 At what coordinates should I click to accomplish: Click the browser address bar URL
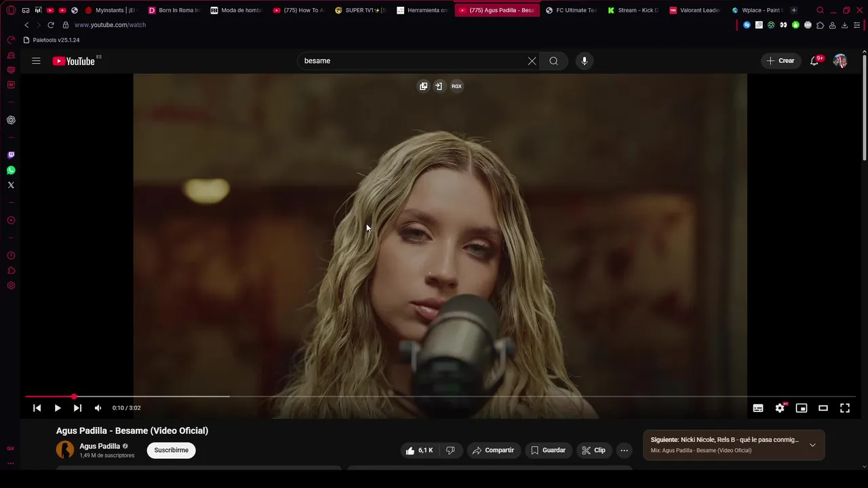pyautogui.click(x=110, y=25)
